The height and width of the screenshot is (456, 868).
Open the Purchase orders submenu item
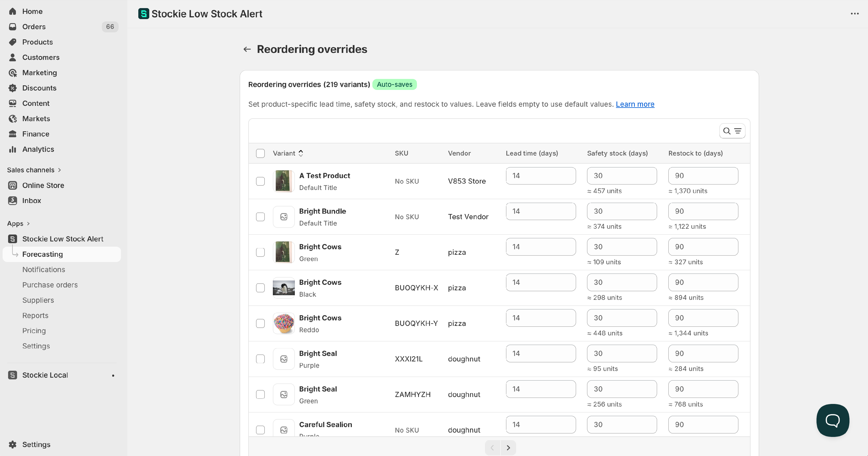point(50,285)
